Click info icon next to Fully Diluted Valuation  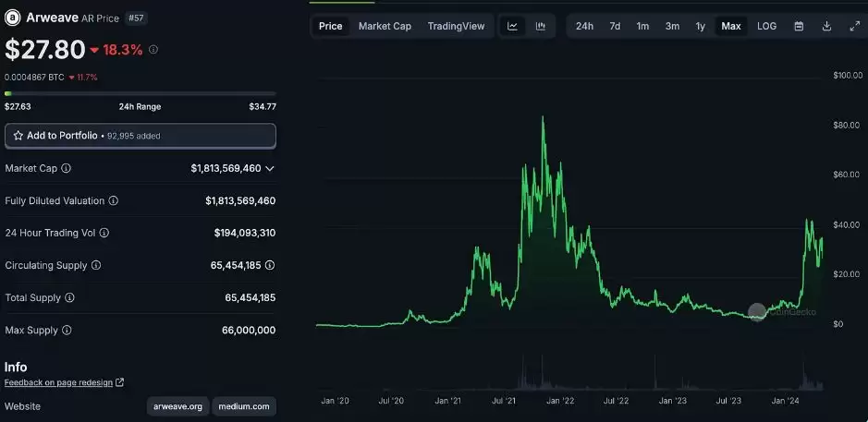pos(113,201)
